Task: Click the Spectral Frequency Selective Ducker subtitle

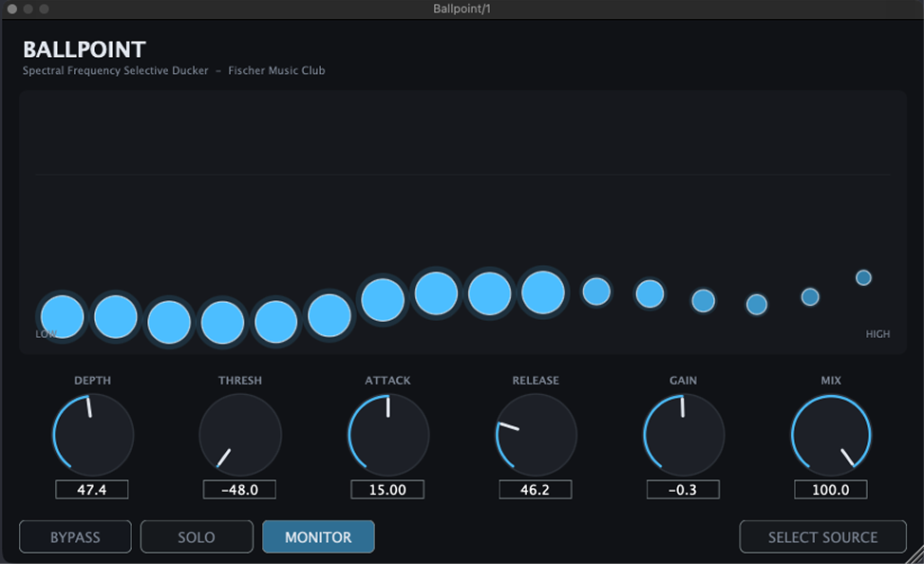Action: click(x=116, y=70)
